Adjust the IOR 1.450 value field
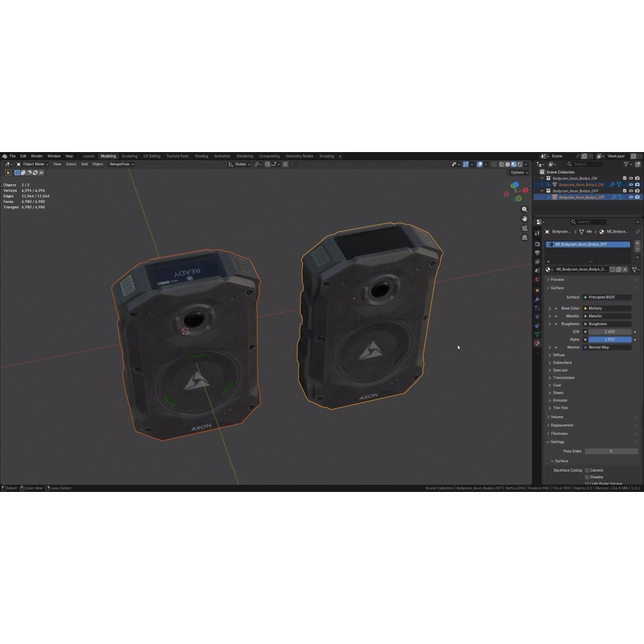Viewport: 644px width, 644px height. 609,332
